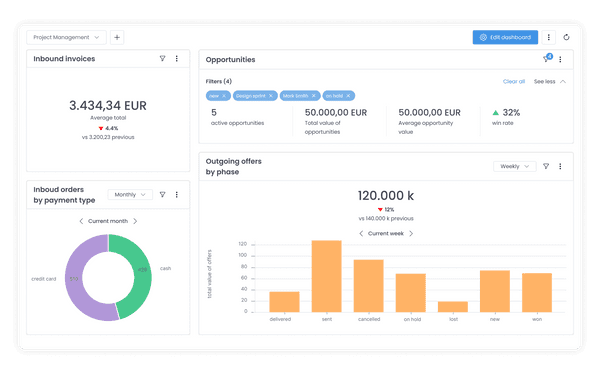Remove the 'Mark Smith' filter chip
The width and height of the screenshot is (600, 375).
[314, 96]
